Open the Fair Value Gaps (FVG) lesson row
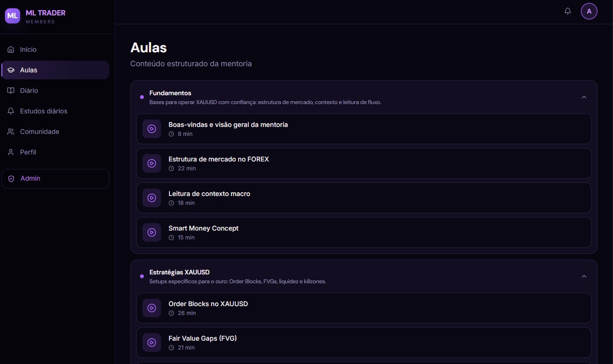The height and width of the screenshot is (364, 613). 364,343
